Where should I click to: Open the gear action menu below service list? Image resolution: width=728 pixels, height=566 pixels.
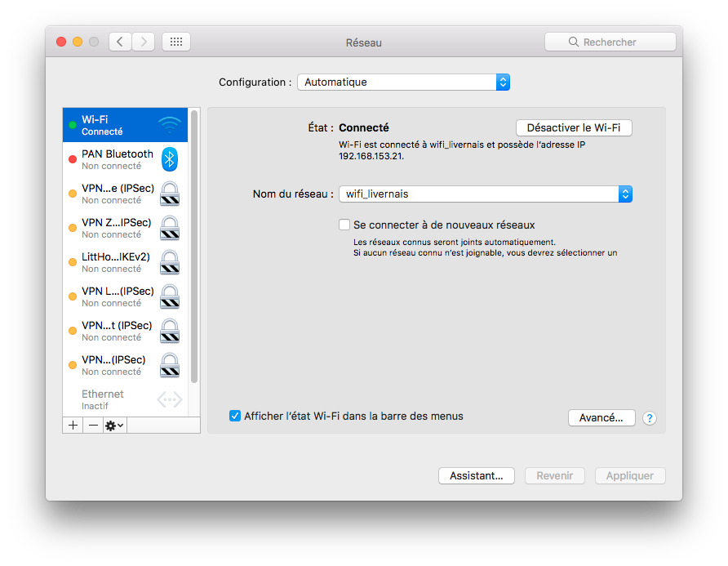tap(114, 426)
